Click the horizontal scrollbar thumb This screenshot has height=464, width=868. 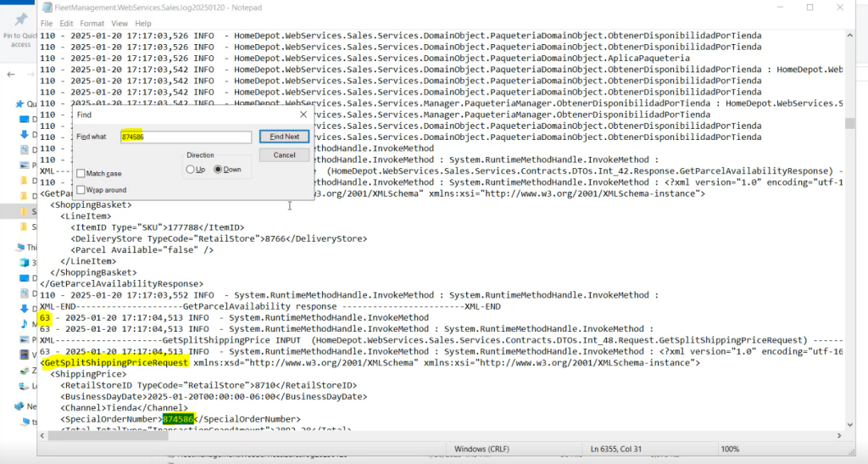click(x=108, y=436)
